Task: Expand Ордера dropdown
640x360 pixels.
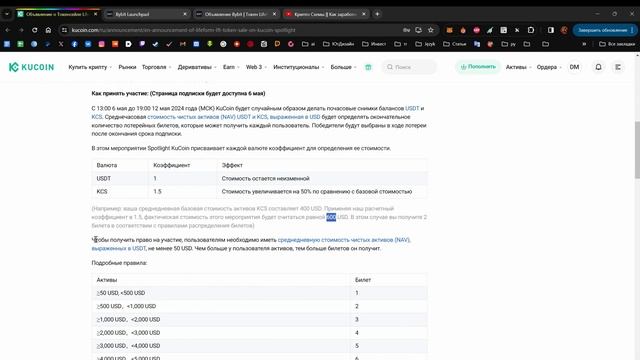Action: 549,67
